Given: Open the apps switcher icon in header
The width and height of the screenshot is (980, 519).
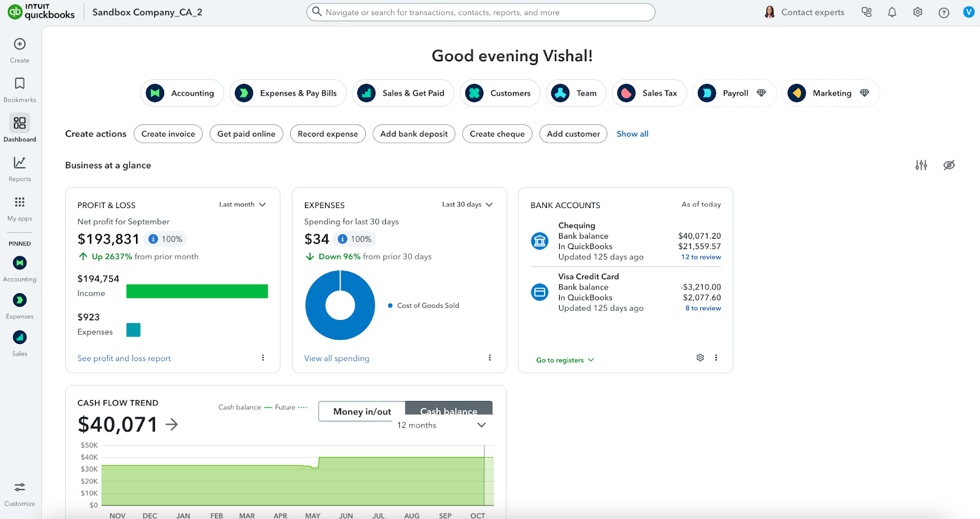Looking at the screenshot, I should (x=867, y=12).
